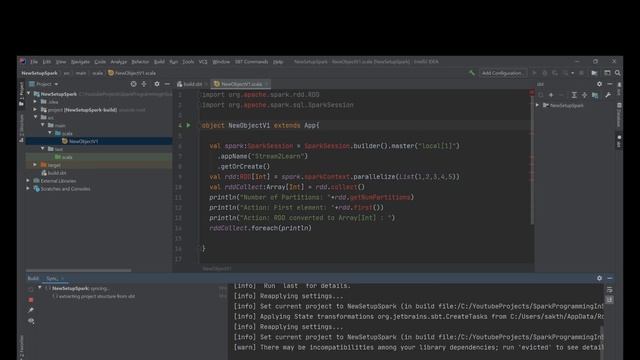
Task: Open the Tools menu
Action: (x=188, y=62)
